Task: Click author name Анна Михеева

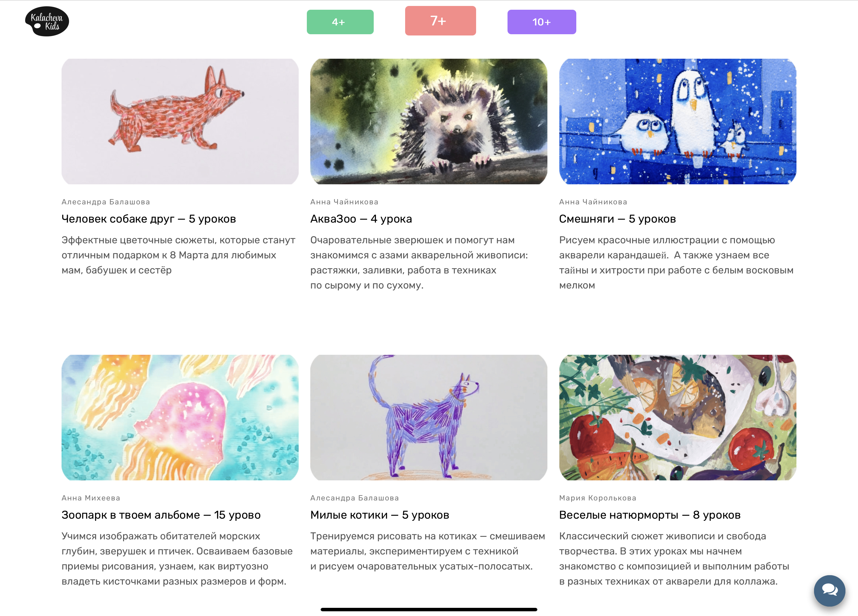Action: [x=91, y=498]
